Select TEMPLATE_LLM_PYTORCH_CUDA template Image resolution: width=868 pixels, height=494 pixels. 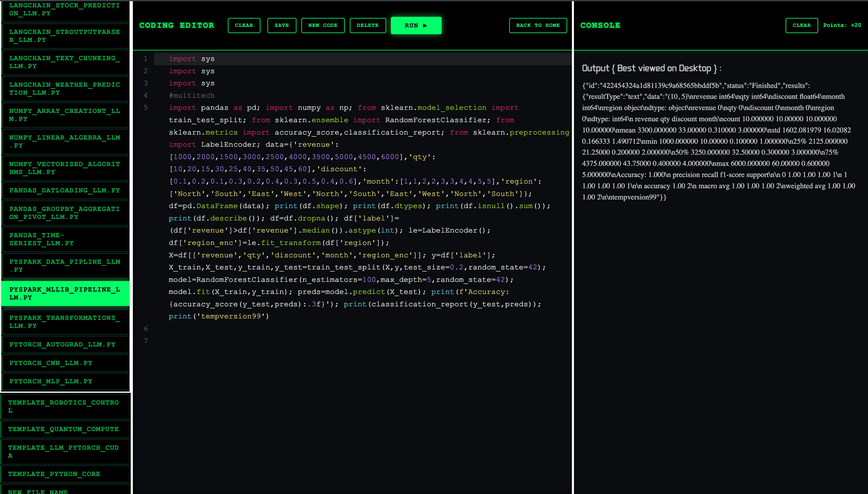click(66, 452)
